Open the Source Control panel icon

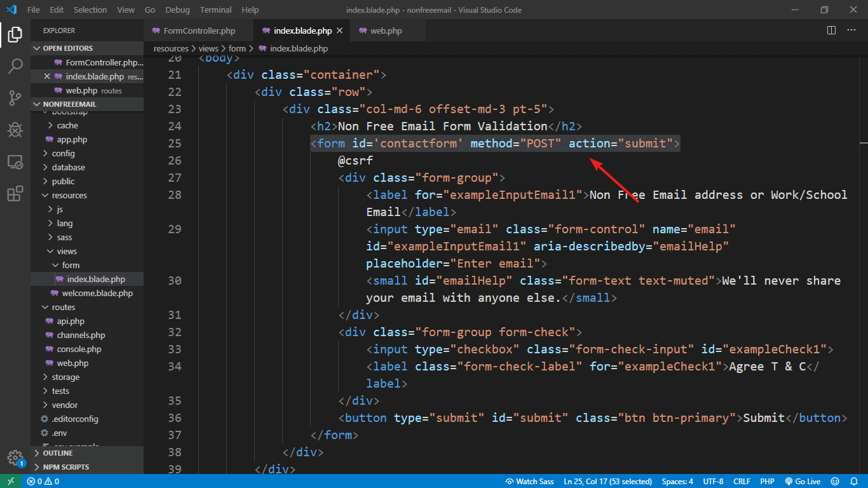[x=15, y=98]
